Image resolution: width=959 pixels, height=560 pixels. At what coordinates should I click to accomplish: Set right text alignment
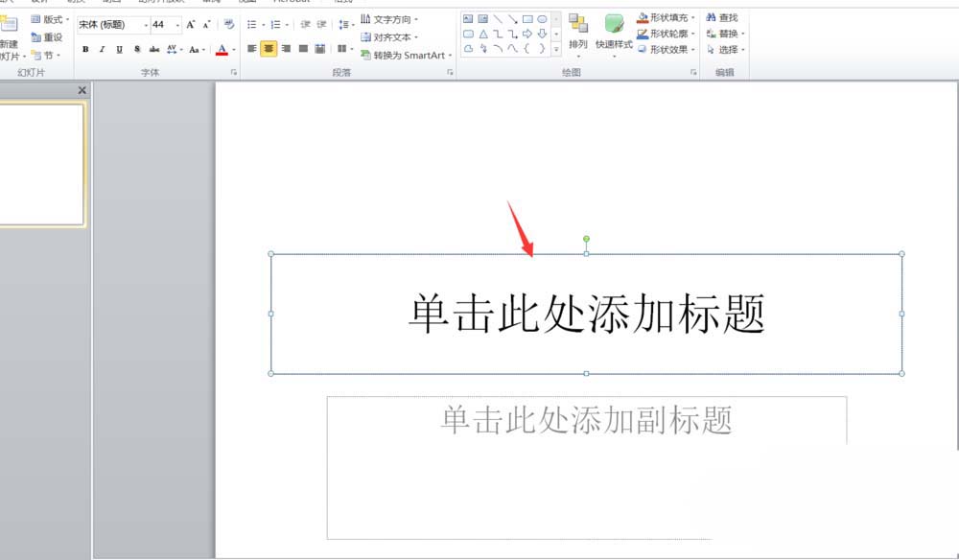point(286,48)
